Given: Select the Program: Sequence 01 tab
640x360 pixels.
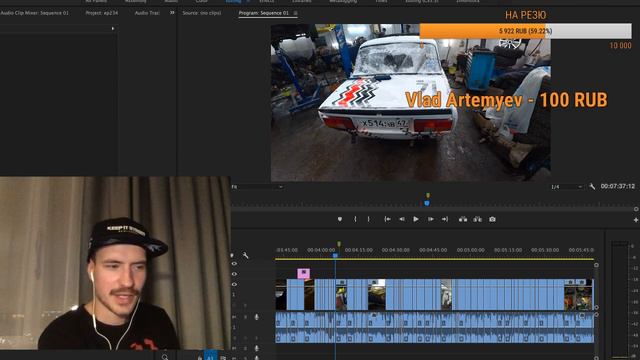Looking at the screenshot, I should (x=263, y=13).
